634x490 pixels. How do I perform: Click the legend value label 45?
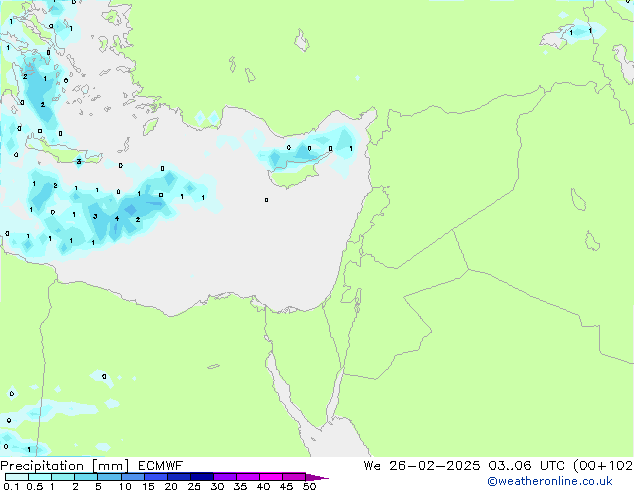coord(286,486)
